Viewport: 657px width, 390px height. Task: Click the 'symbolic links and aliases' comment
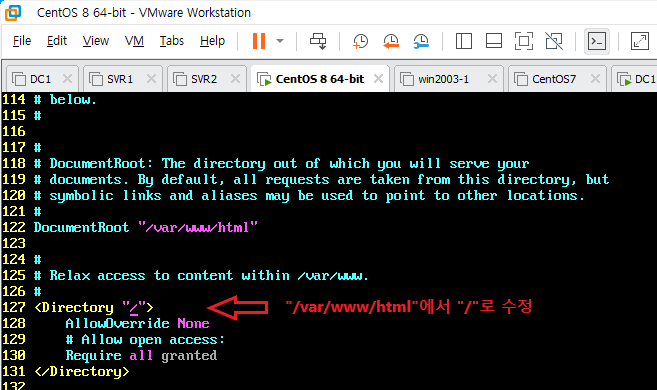pos(309,196)
